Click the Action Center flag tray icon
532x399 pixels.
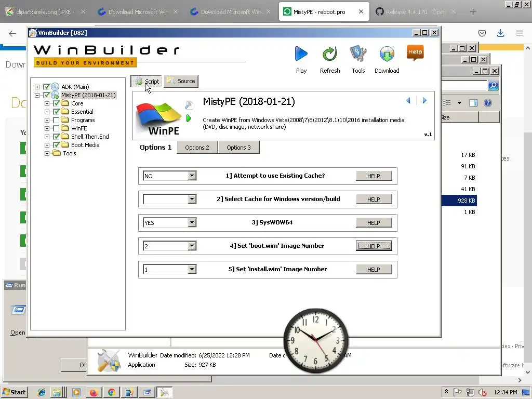(458, 392)
